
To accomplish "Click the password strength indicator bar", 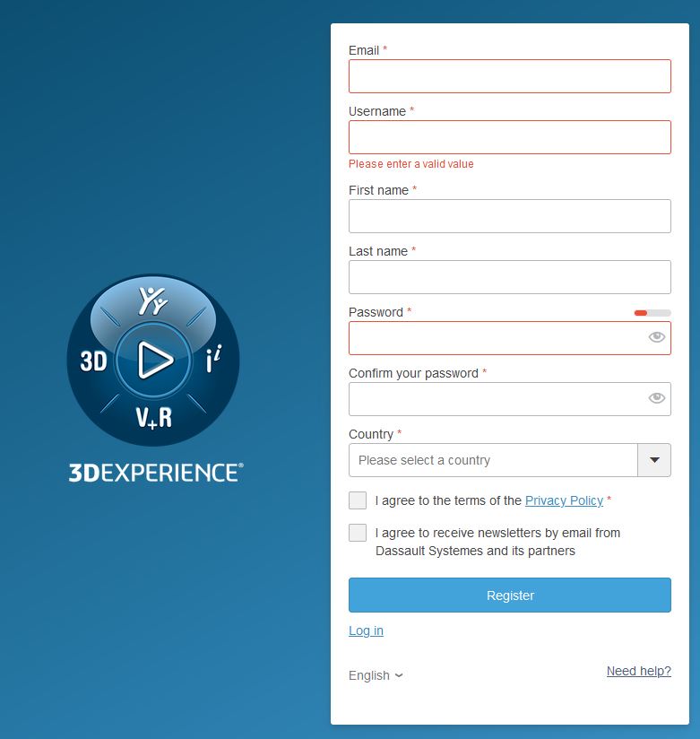I will click(652, 313).
